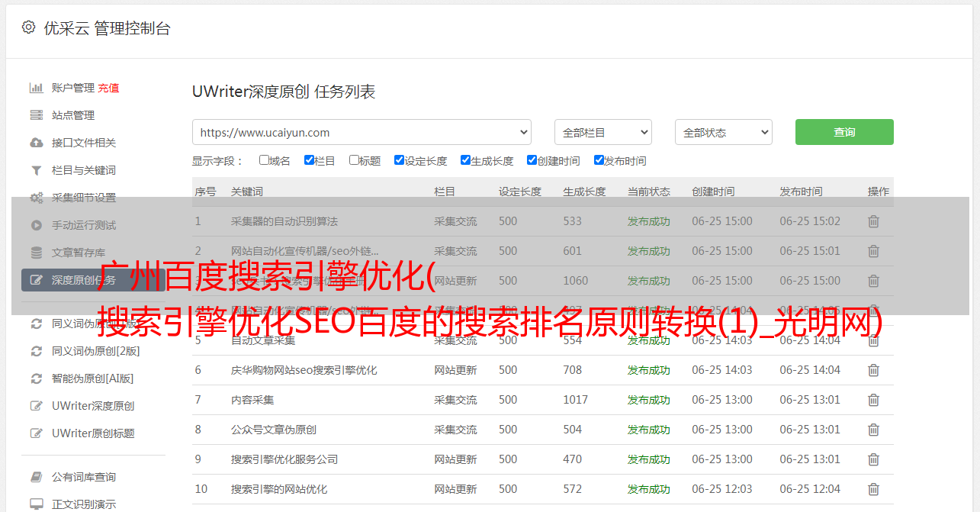Click the 手动运行测试 play icon

pos(36,225)
